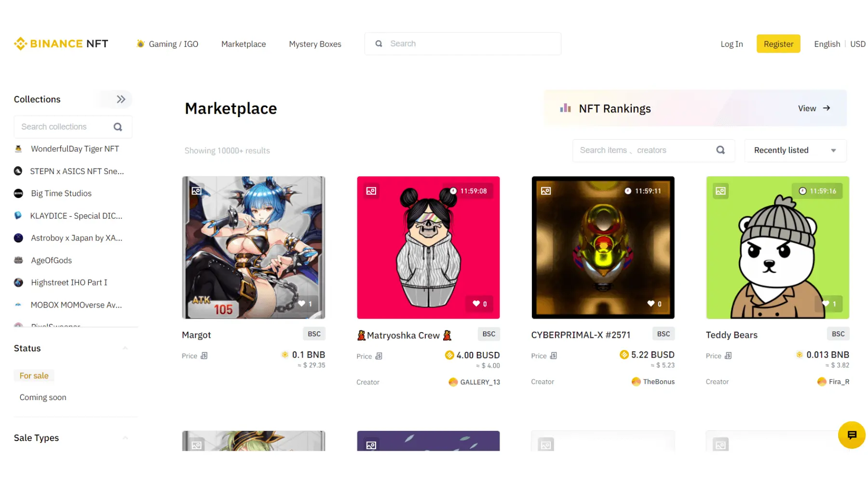
Task: Click the Binance NFT logo
Action: tap(61, 44)
